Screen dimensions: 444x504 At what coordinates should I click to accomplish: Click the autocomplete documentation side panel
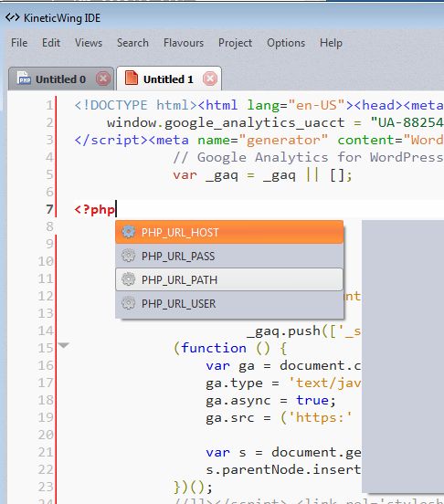[x=403, y=356]
